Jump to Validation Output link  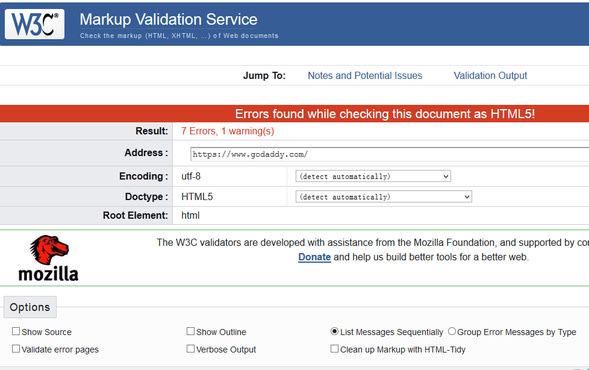[490, 76]
